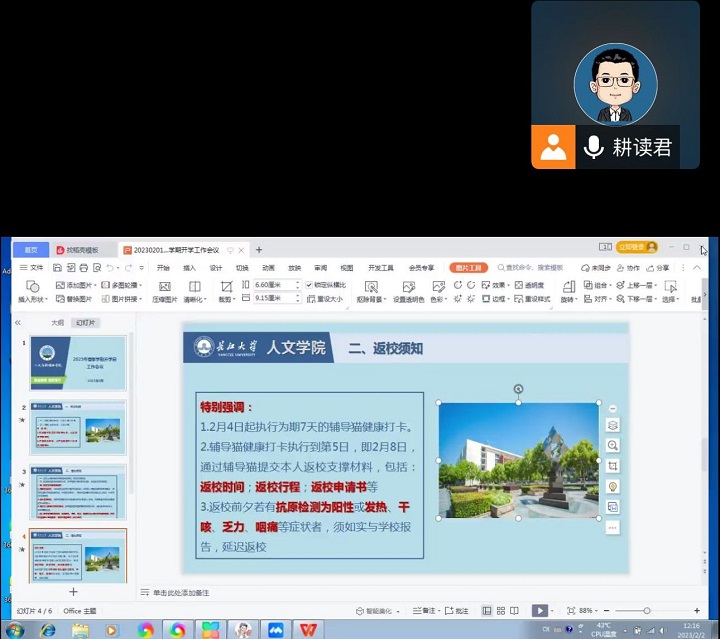Open the File (文件) menu
The height and width of the screenshot is (639, 720).
[x=32, y=268]
